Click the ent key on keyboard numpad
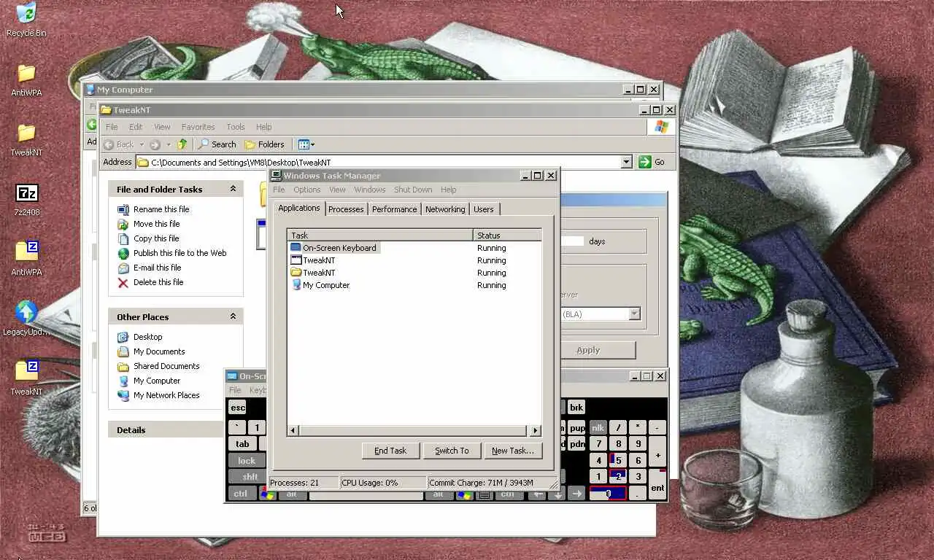Viewport: 934px width, 560px height. coord(657,489)
